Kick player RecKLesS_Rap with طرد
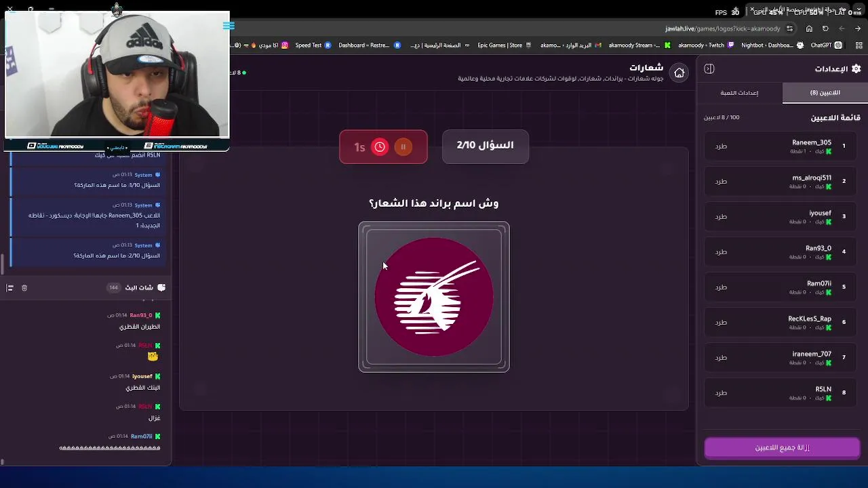The width and height of the screenshot is (868, 488). [721, 323]
